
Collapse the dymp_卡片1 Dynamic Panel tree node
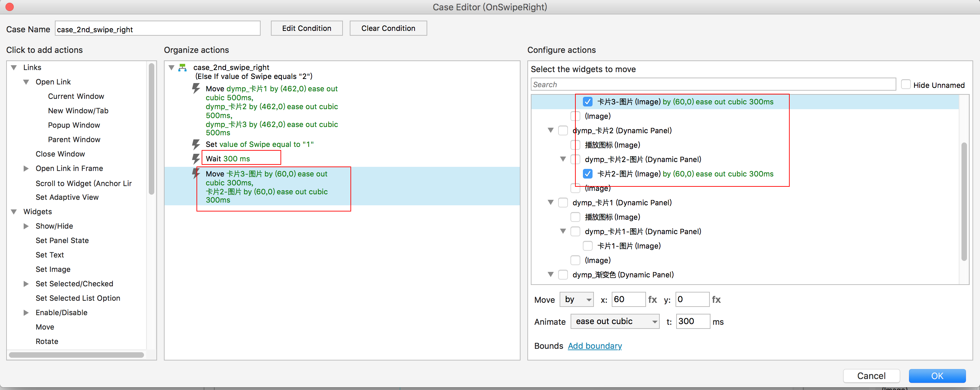550,202
